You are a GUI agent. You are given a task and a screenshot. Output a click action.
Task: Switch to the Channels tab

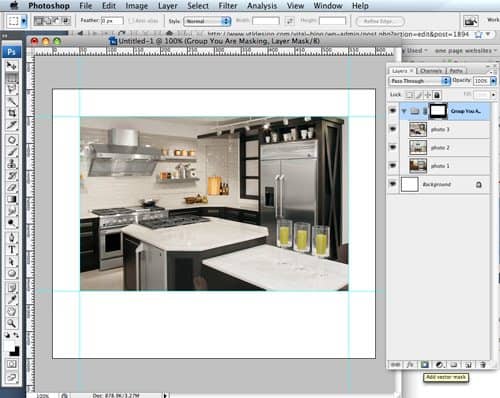pos(431,71)
